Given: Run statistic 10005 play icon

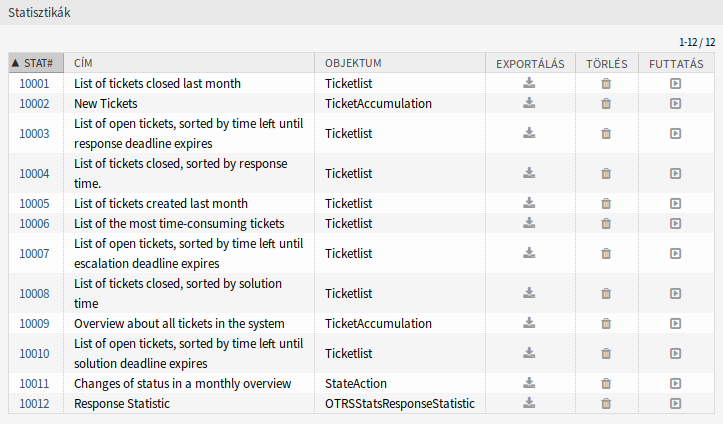Looking at the screenshot, I should (x=675, y=204).
